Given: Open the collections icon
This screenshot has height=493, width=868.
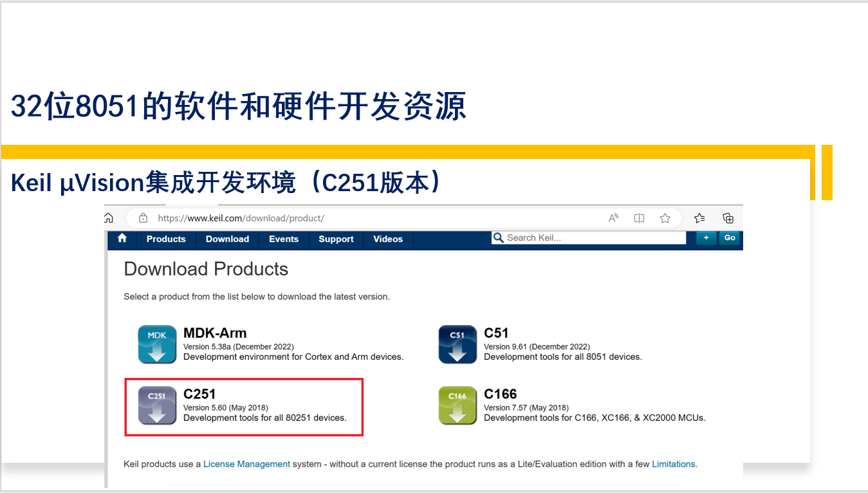Looking at the screenshot, I should tap(728, 218).
